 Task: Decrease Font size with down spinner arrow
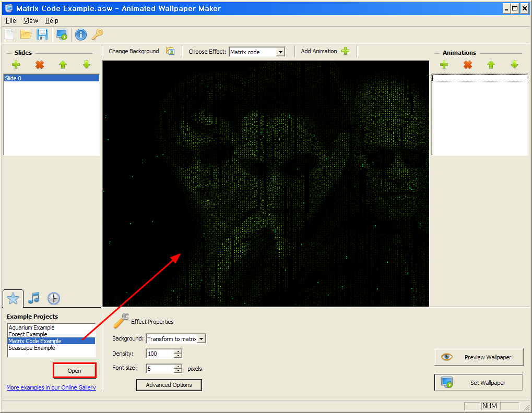pyautogui.click(x=178, y=371)
